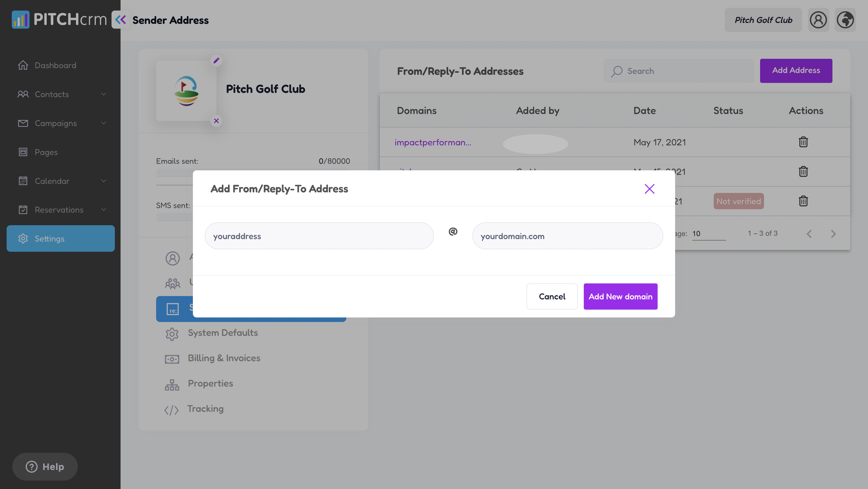Viewport: 868px width, 489px height.
Task: Click Cancel in the dialog
Action: [552, 297]
